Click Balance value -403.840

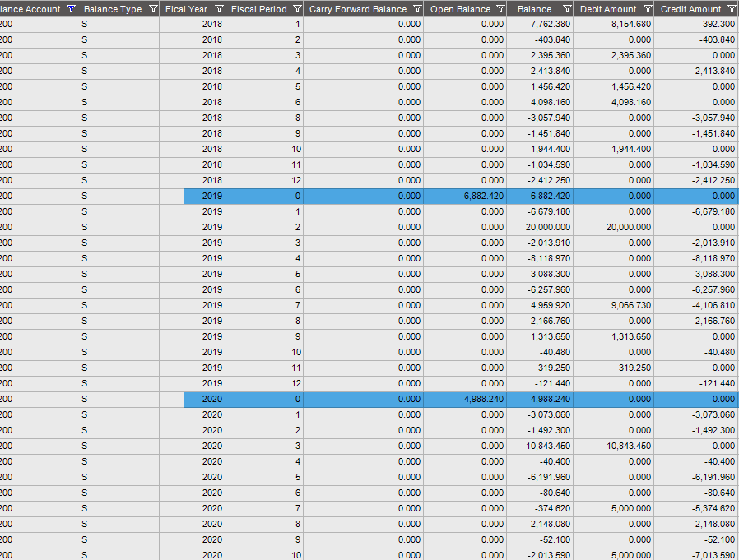click(552, 39)
